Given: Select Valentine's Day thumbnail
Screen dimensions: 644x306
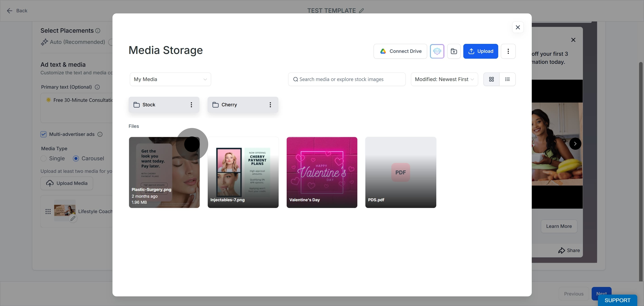Looking at the screenshot, I should [322, 172].
